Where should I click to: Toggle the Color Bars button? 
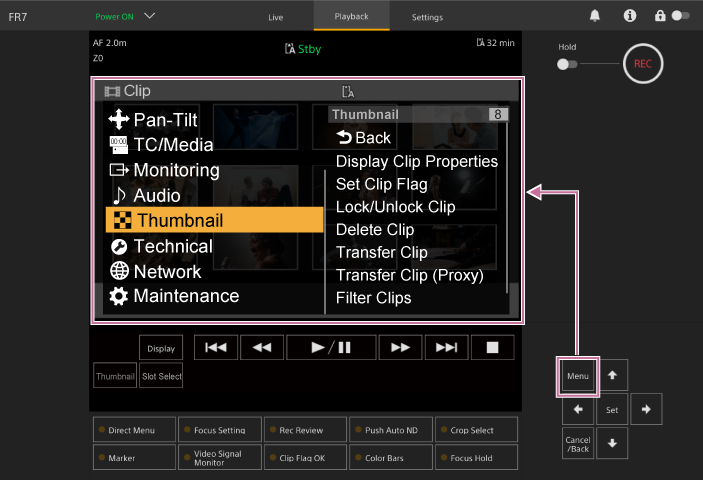coord(389,457)
